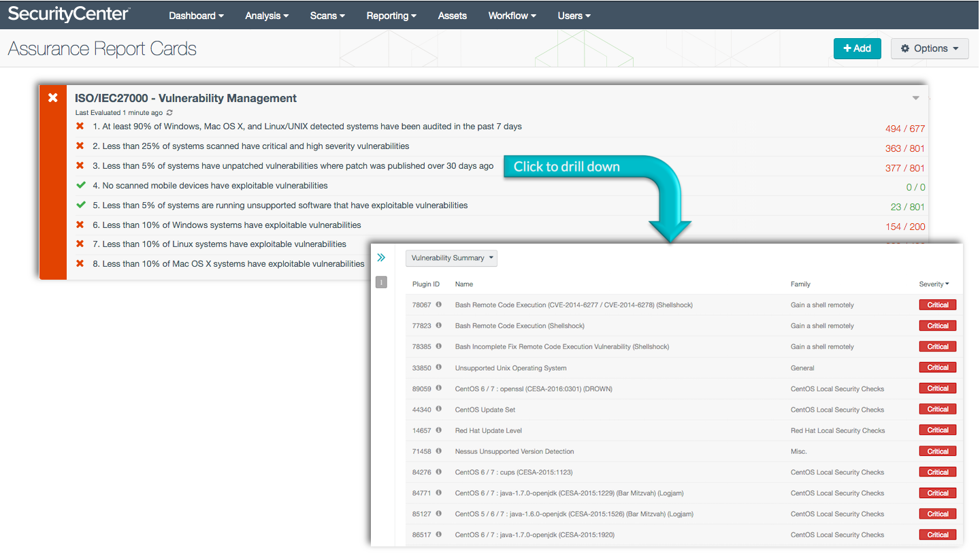Image resolution: width=980 pixels, height=558 pixels.
Task: Click the ISO/IEC27000 - Vulnerability Management title
Action: point(186,98)
